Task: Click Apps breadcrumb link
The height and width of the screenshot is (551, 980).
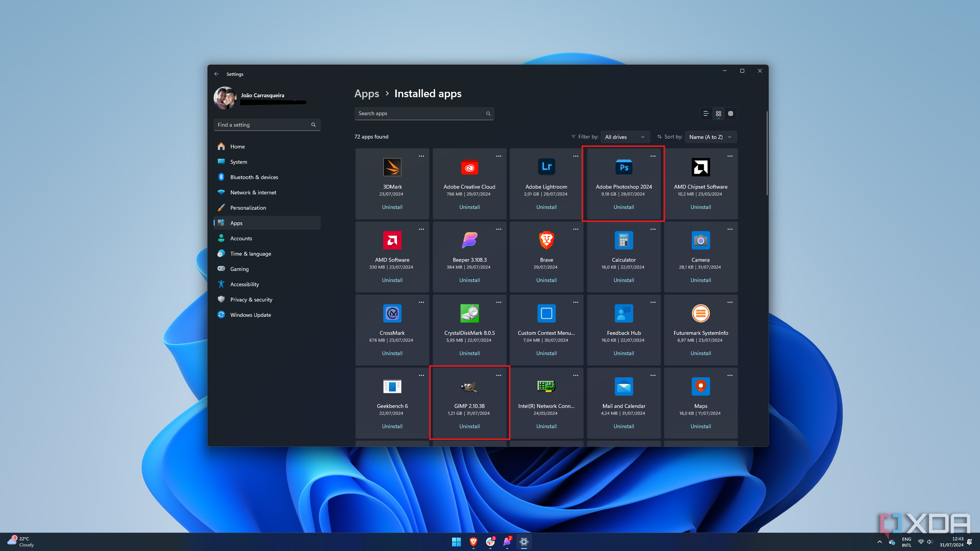Action: coord(366,94)
